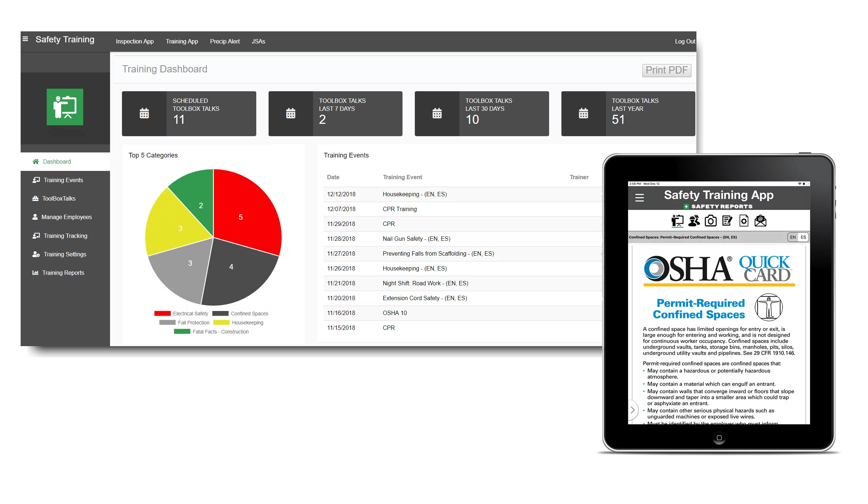Tap the trainer presentation icon on tablet
The image size is (868, 504).
pos(677,221)
